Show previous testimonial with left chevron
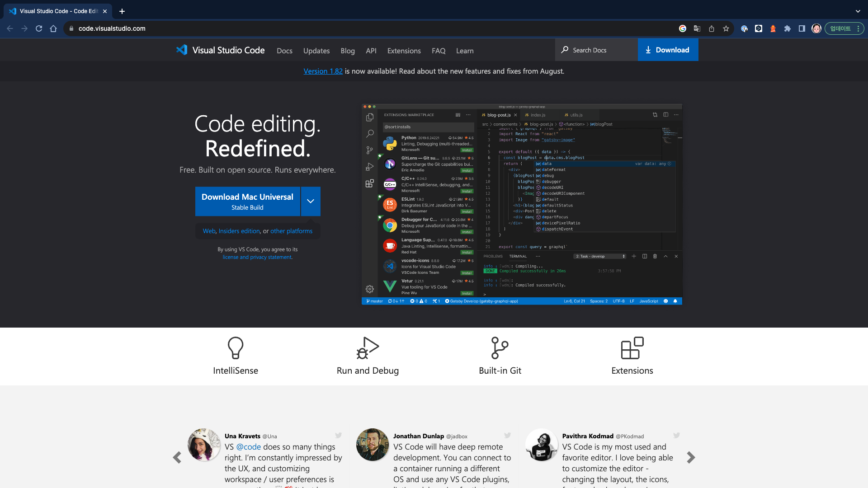 (x=177, y=457)
